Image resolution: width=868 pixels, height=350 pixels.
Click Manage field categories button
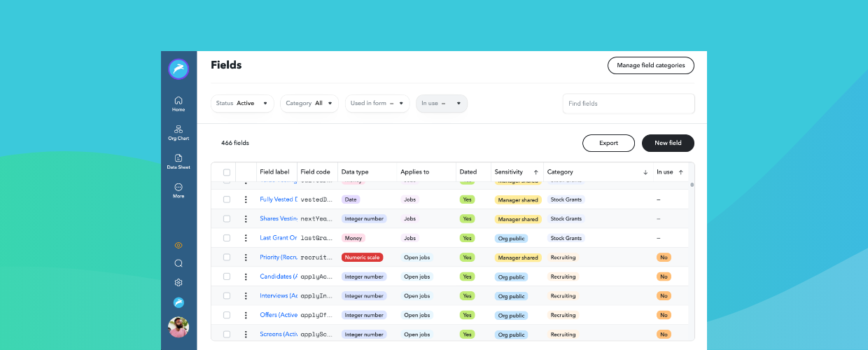point(650,66)
